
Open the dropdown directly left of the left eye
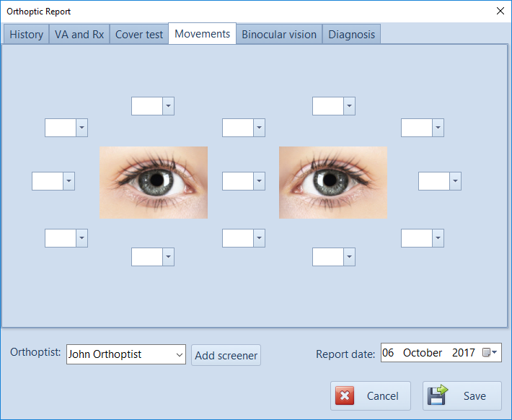[69, 181]
